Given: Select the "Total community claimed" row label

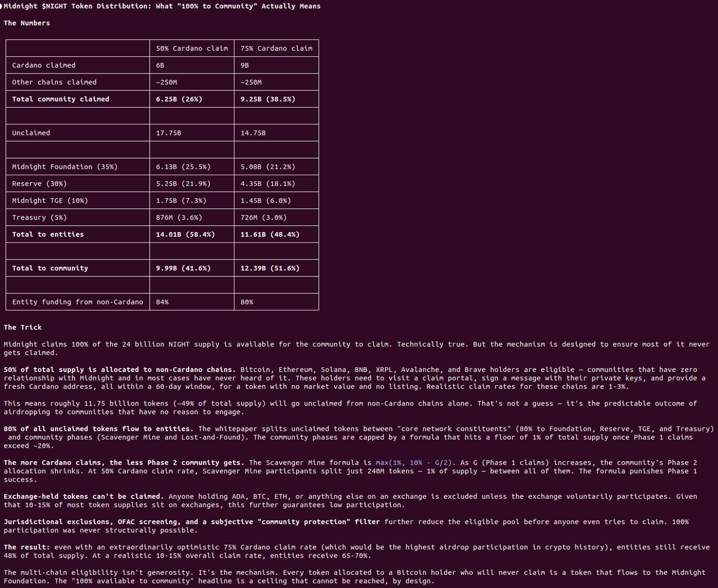Looking at the screenshot, I should point(60,99).
